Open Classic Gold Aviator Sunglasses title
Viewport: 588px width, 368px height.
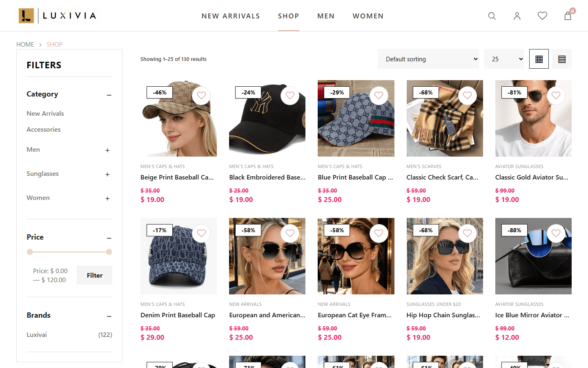[x=532, y=177]
